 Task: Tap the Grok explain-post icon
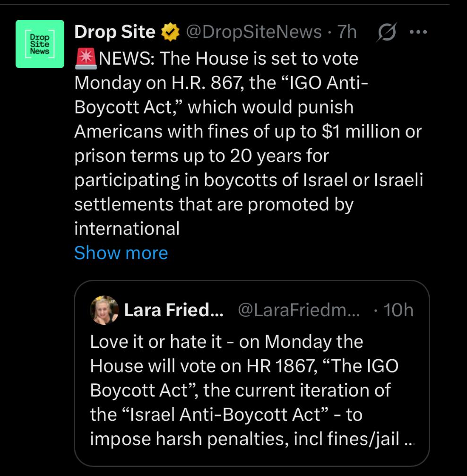pyautogui.click(x=387, y=32)
